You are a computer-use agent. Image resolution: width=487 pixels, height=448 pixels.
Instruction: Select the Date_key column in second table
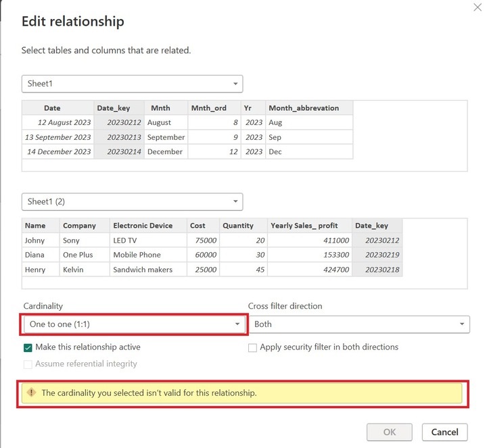click(377, 226)
